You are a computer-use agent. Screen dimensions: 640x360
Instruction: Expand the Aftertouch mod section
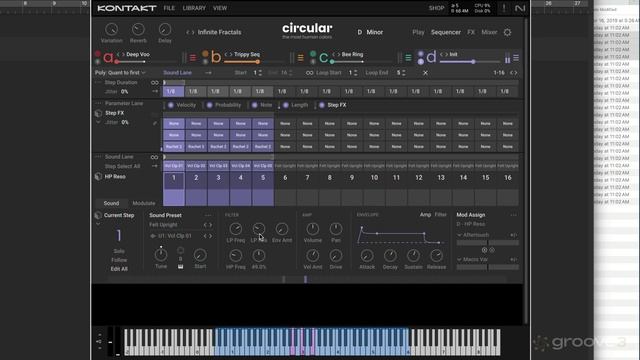[x=459, y=235]
